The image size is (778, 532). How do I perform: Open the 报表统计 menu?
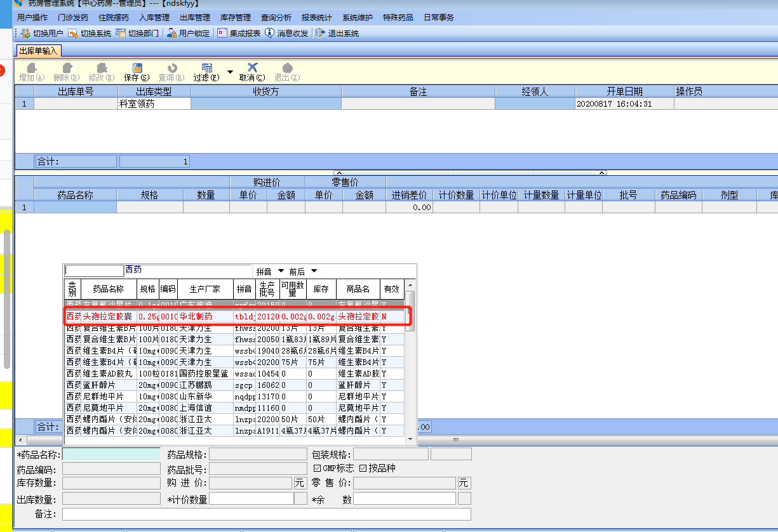[317, 18]
